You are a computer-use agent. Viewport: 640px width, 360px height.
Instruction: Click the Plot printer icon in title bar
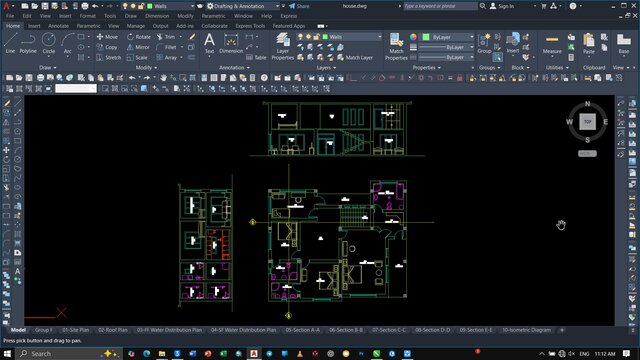pos(85,6)
